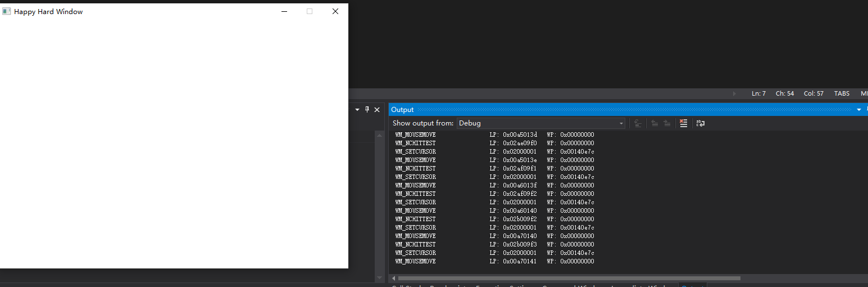This screenshot has height=287, width=868.
Task: Clear all text in Output panel
Action: pyautogui.click(x=683, y=123)
